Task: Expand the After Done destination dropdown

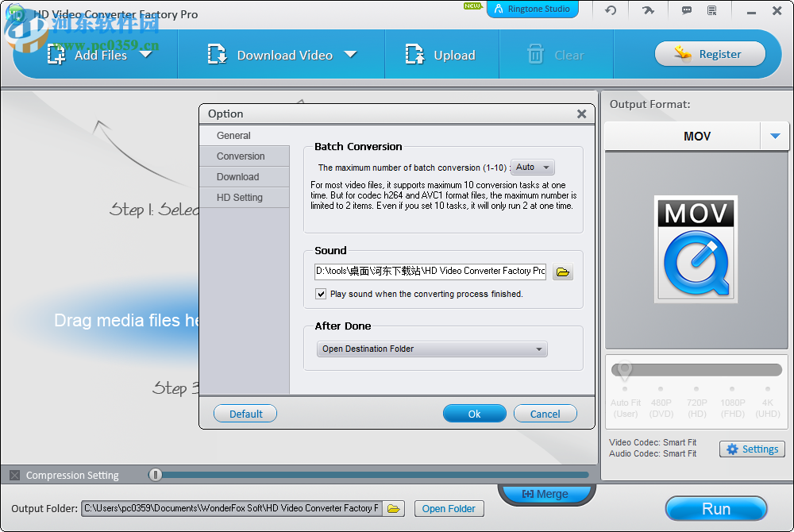Action: [540, 349]
